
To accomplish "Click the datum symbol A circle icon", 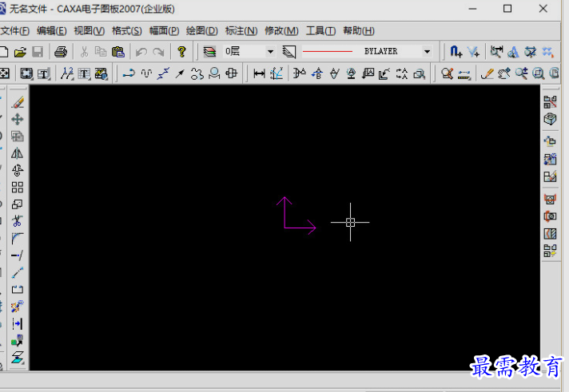I will tap(351, 73).
